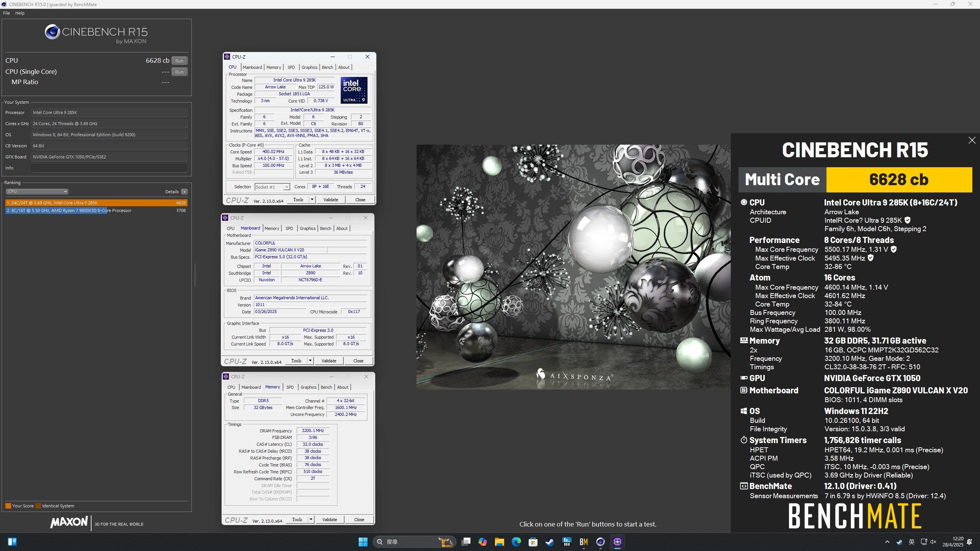Click the Info input field
The width and height of the screenshot is (980, 551).
pyautogui.click(x=109, y=168)
